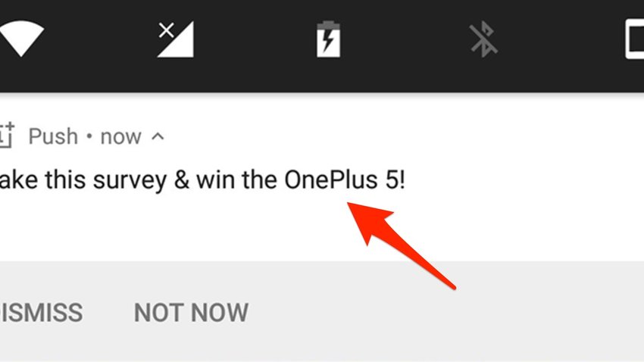Open the charging battery status icon

click(x=328, y=39)
